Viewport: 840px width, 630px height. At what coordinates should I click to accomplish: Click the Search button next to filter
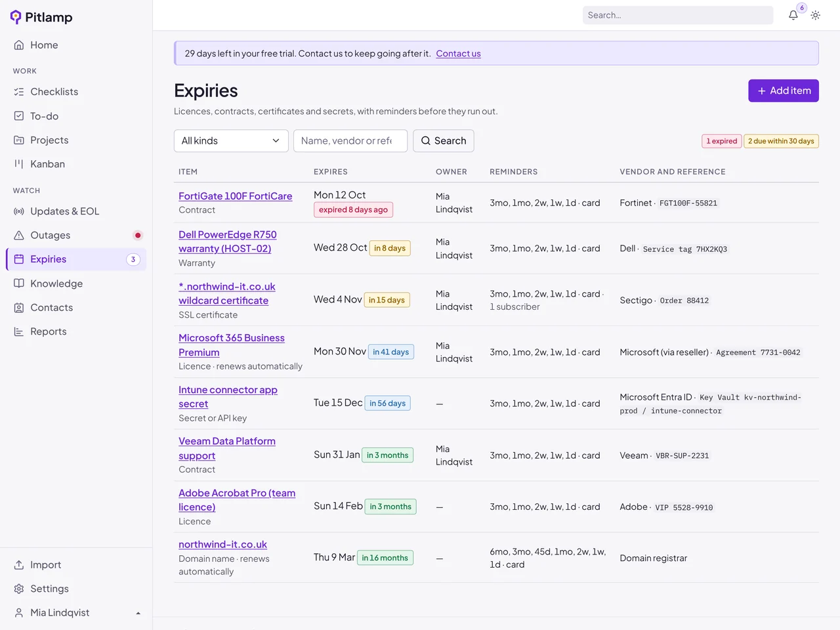(x=444, y=140)
